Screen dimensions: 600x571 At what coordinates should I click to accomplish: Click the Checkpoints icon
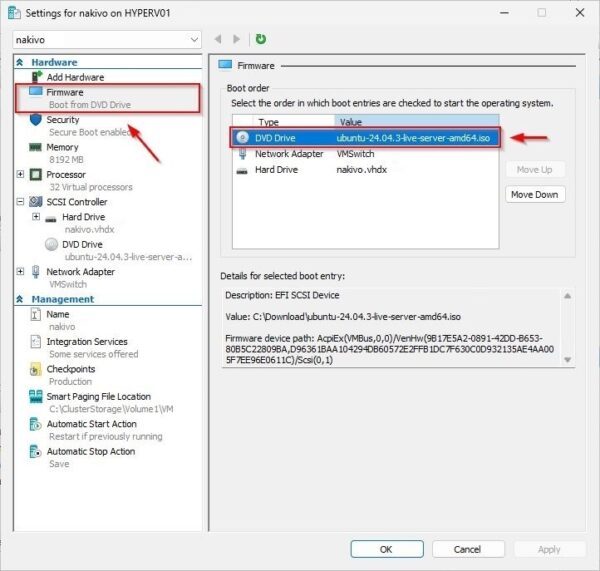35,369
